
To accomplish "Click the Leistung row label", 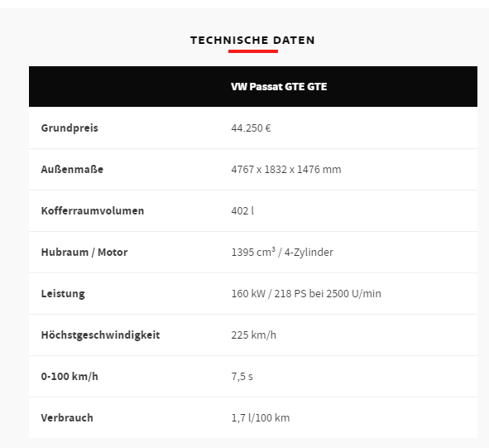I will click(x=63, y=293).
